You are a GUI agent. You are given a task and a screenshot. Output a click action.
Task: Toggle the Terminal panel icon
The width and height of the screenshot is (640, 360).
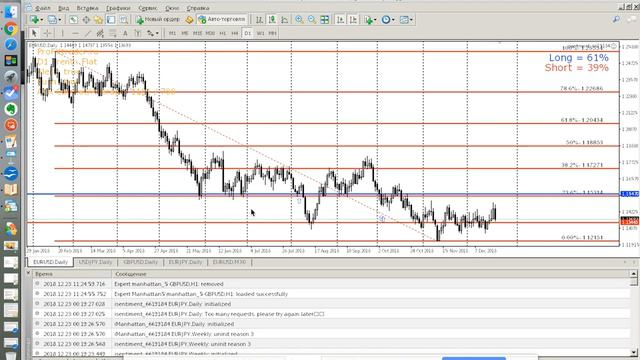point(111,20)
